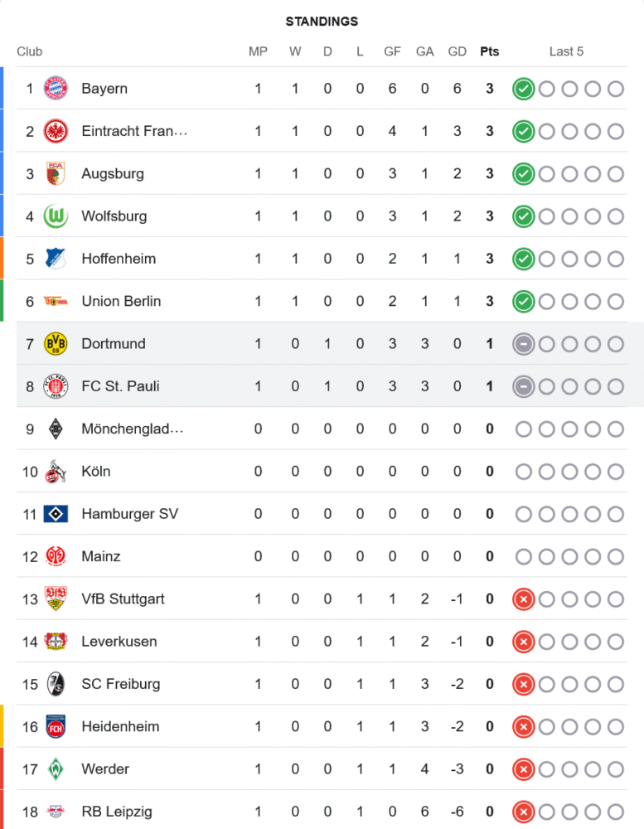644x829 pixels.
Task: Open the Union Berlin team link
Action: point(121,301)
